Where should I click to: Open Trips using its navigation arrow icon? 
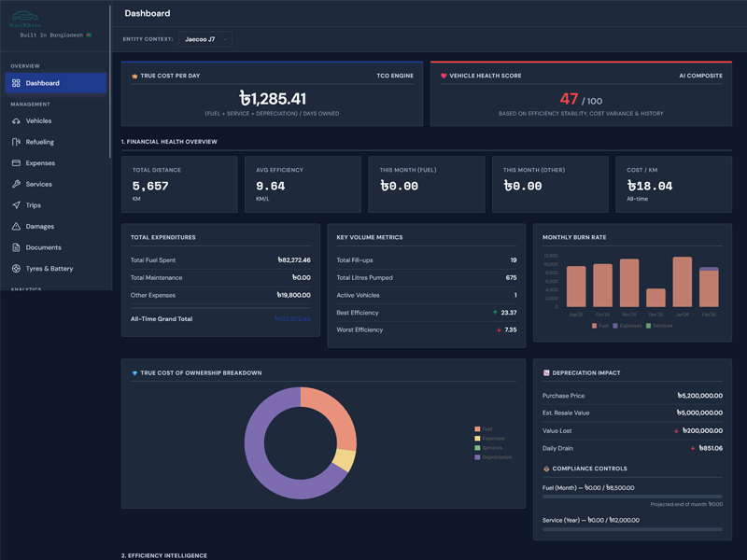click(x=16, y=204)
